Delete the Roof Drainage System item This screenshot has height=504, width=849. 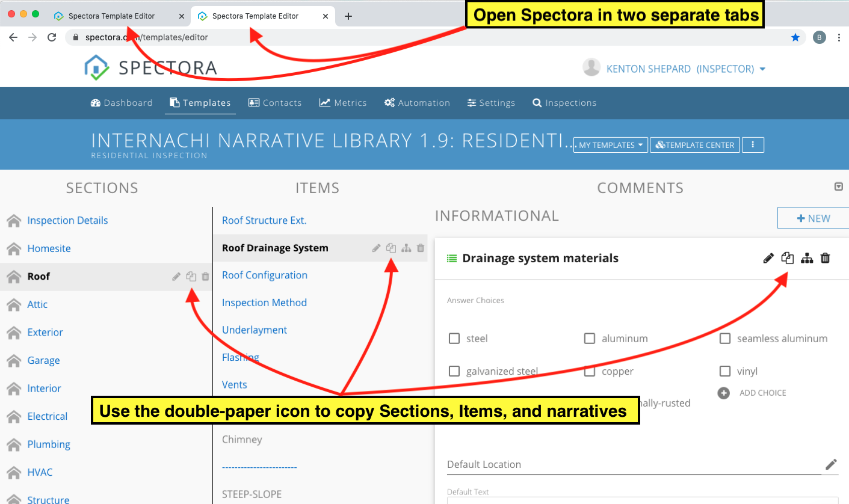[421, 248]
